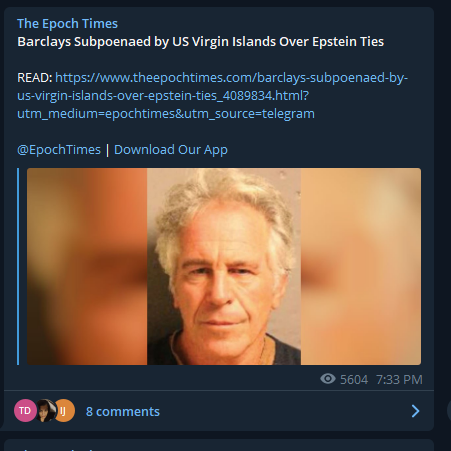Screen dimensions: 451x451
Task: Follow the Download Our App link
Action: (x=171, y=150)
